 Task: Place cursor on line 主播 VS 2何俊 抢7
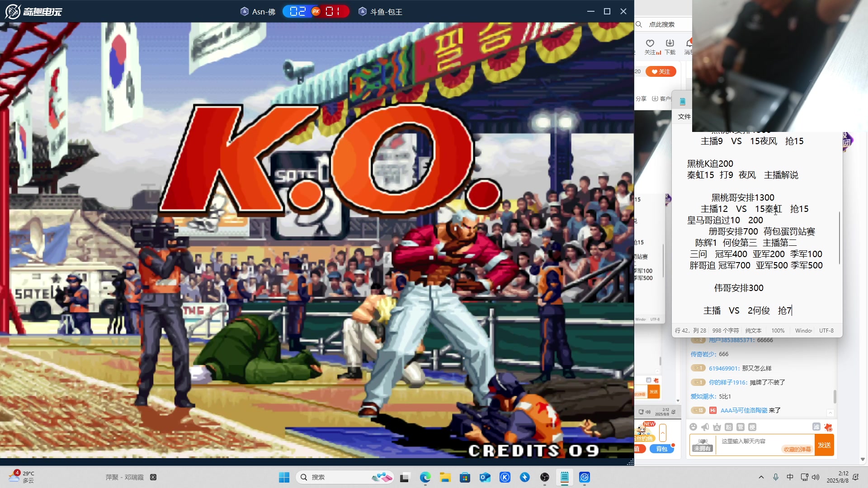(x=747, y=310)
